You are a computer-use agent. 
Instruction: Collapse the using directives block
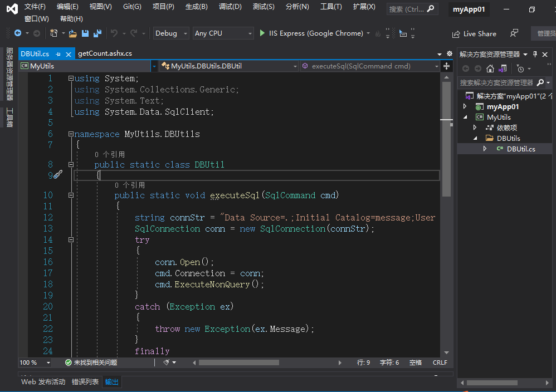pyautogui.click(x=71, y=79)
